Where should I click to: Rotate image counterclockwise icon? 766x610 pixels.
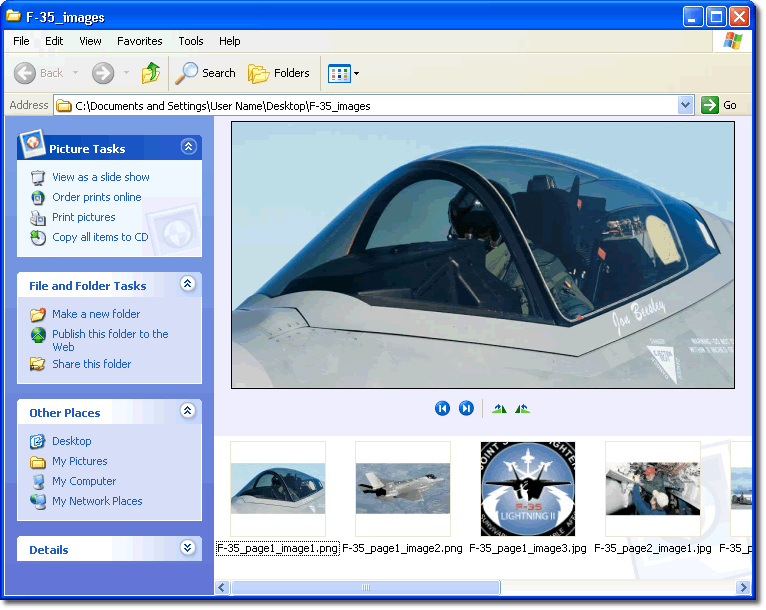(x=522, y=408)
